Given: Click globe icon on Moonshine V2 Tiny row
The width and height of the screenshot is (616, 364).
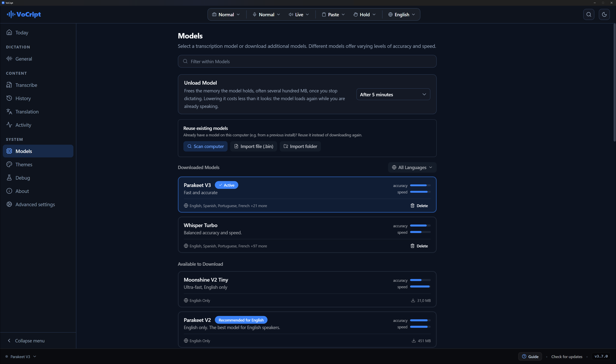Looking at the screenshot, I should pyautogui.click(x=186, y=300).
